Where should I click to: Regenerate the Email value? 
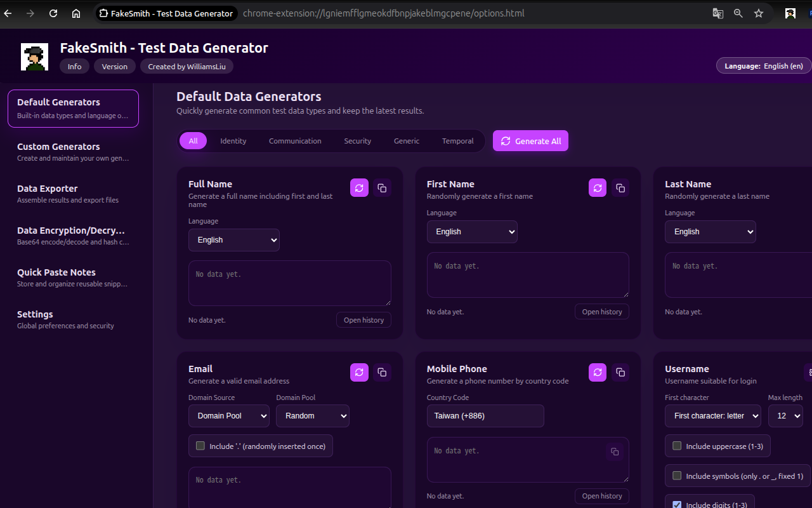(359, 372)
